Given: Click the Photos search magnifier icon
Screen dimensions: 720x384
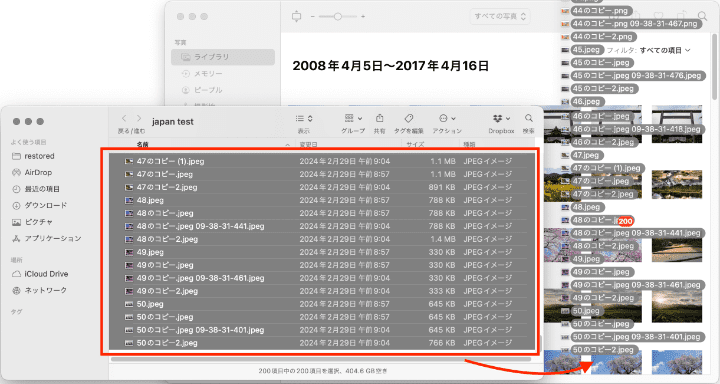Looking at the screenshot, I should click(x=702, y=16).
